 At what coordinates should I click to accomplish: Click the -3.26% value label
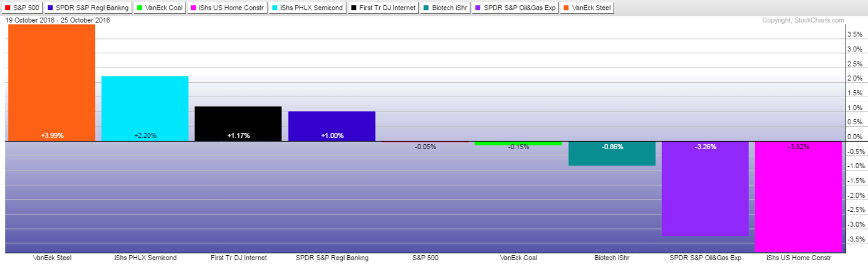[x=706, y=147]
